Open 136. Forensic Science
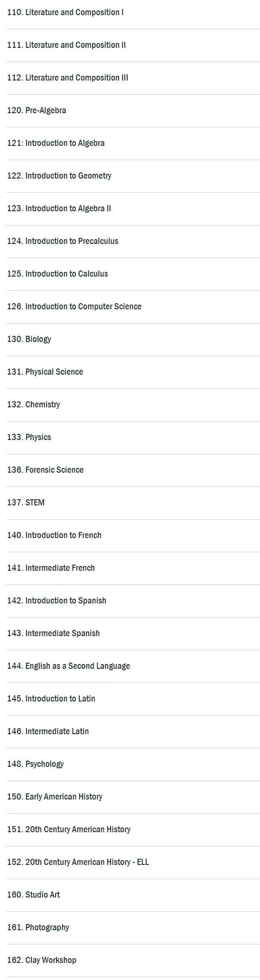Image resolution: width=260 pixels, height=980 pixels. [46, 470]
